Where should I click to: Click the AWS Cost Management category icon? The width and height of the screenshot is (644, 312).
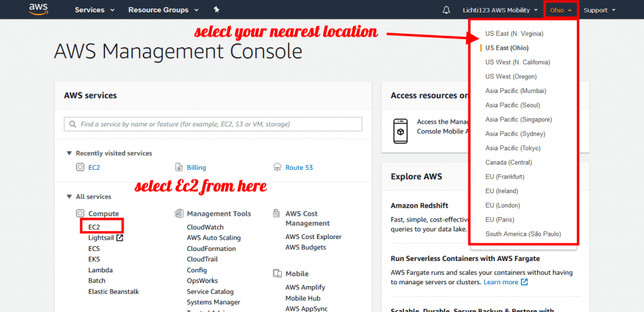[x=277, y=213]
